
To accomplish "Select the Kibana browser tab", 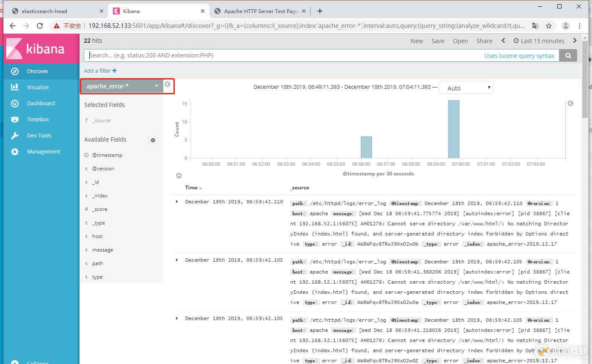I will 159,11.
